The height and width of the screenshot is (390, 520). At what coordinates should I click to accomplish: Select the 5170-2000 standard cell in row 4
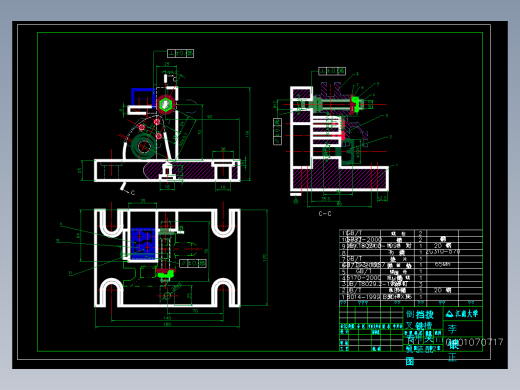(x=363, y=277)
